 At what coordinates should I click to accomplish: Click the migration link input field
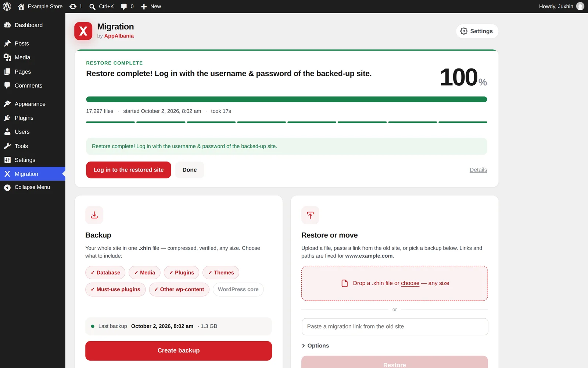click(x=395, y=327)
